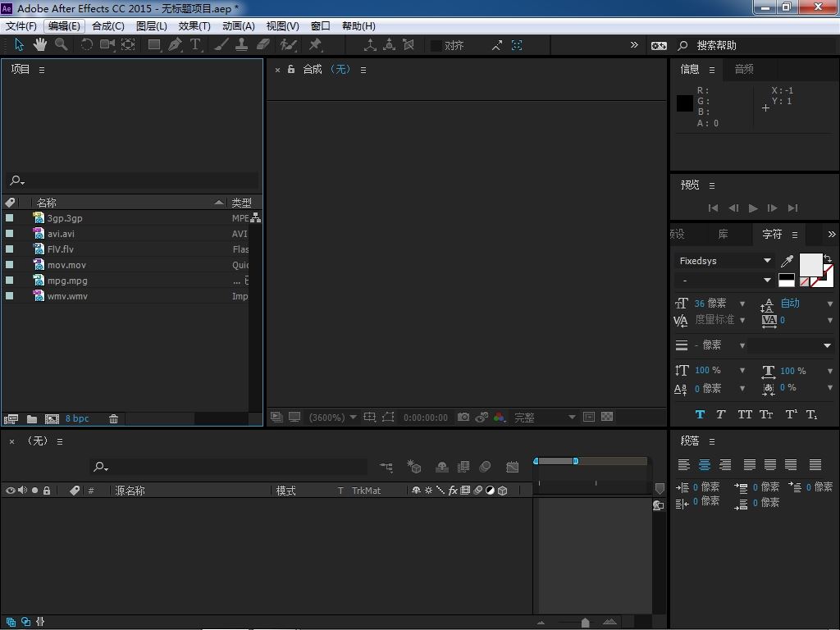This screenshot has width=840, height=630.
Task: Select the Rectangle shape tool
Action: pos(154,45)
